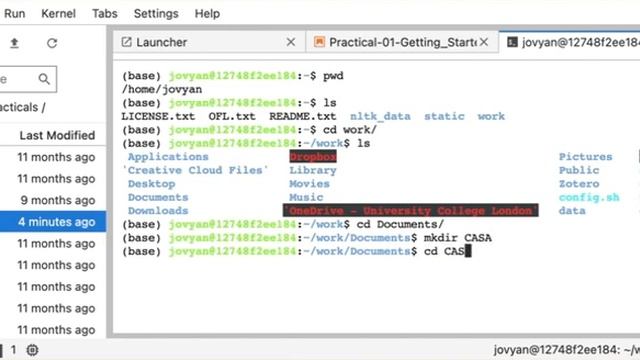640x360 pixels.
Task: Click the Launcher tab icon
Action: (x=127, y=42)
